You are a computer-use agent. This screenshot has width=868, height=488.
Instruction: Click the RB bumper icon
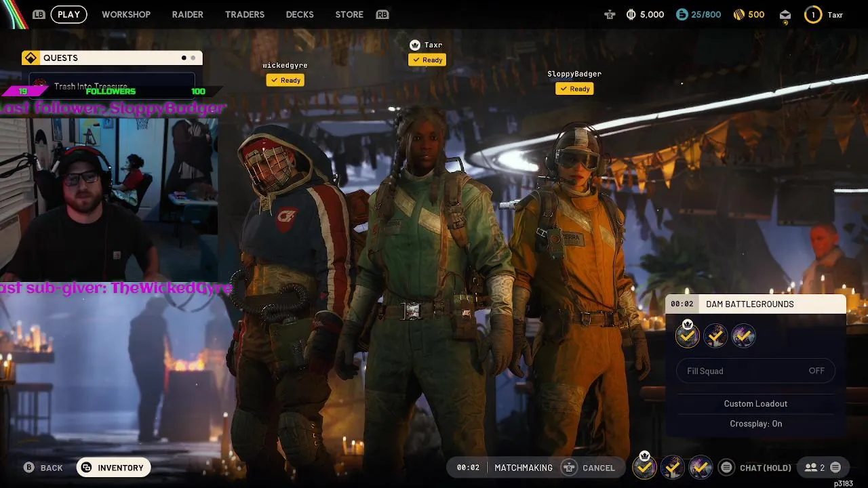382,14
